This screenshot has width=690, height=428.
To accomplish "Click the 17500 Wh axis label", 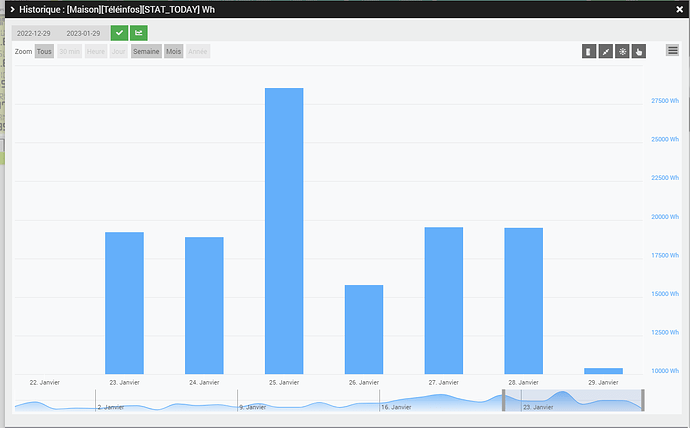I will point(665,256).
